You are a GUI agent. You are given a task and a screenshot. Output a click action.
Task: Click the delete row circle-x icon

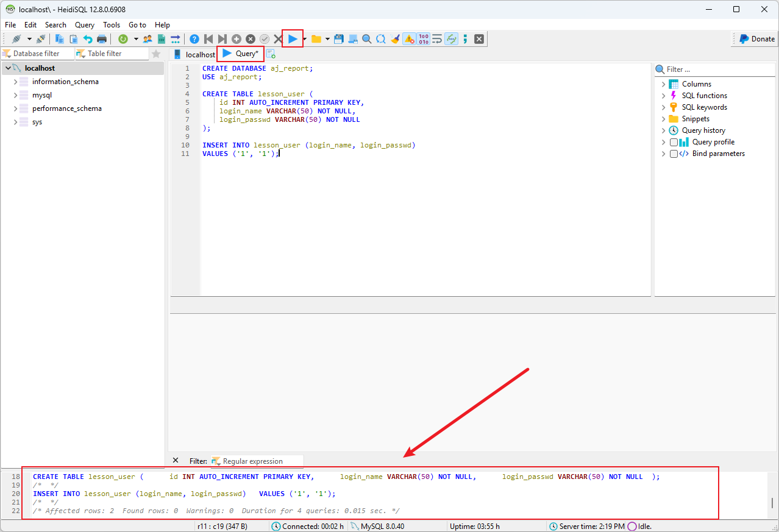tap(251, 39)
